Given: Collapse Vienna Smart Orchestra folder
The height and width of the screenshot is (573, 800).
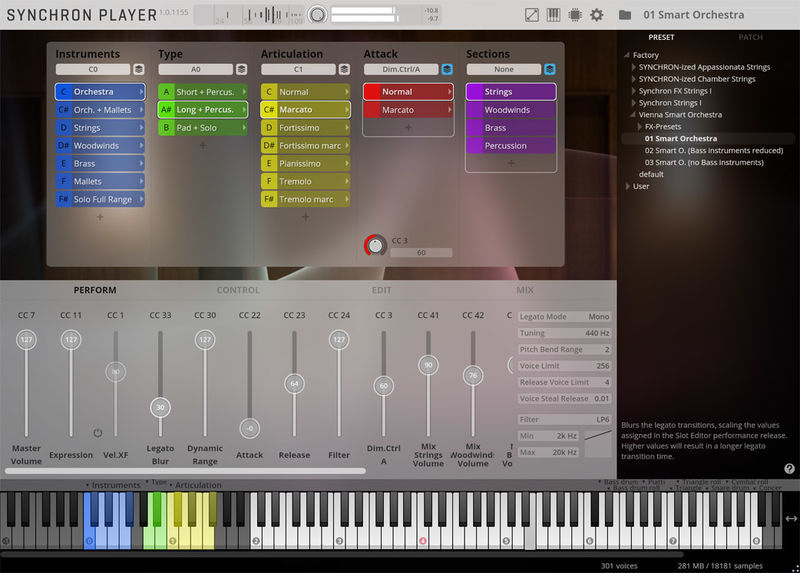Looking at the screenshot, I should coord(633,115).
